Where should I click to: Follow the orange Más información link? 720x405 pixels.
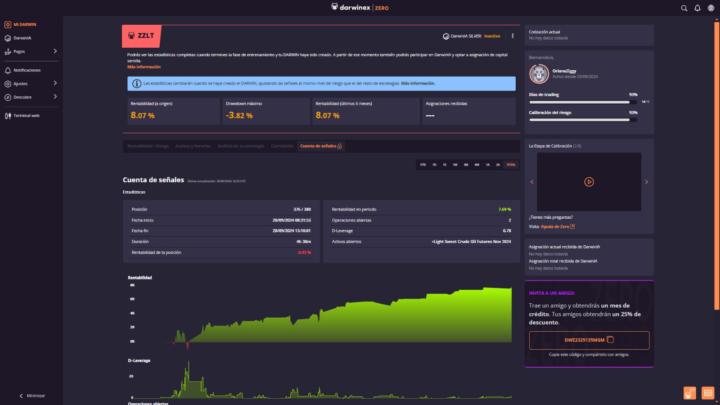tap(144, 67)
